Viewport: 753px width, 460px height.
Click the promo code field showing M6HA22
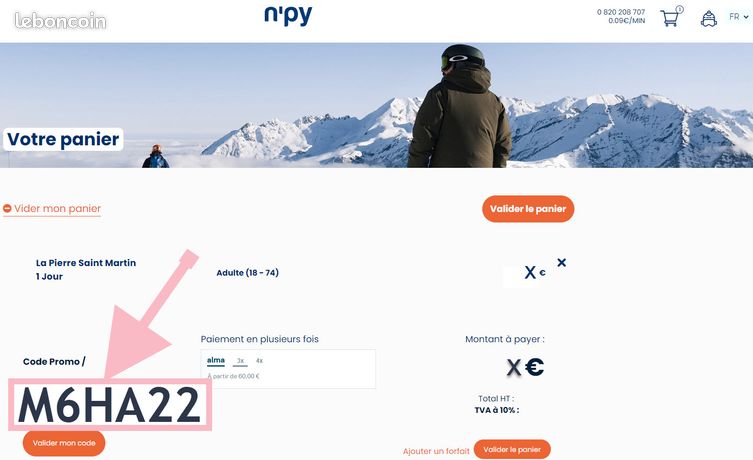click(x=110, y=404)
